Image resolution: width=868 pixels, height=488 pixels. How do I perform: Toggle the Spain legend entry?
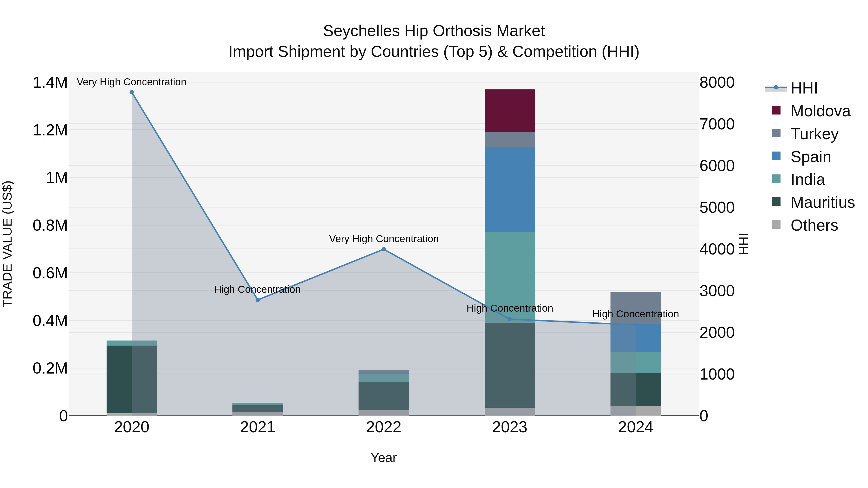click(x=801, y=157)
